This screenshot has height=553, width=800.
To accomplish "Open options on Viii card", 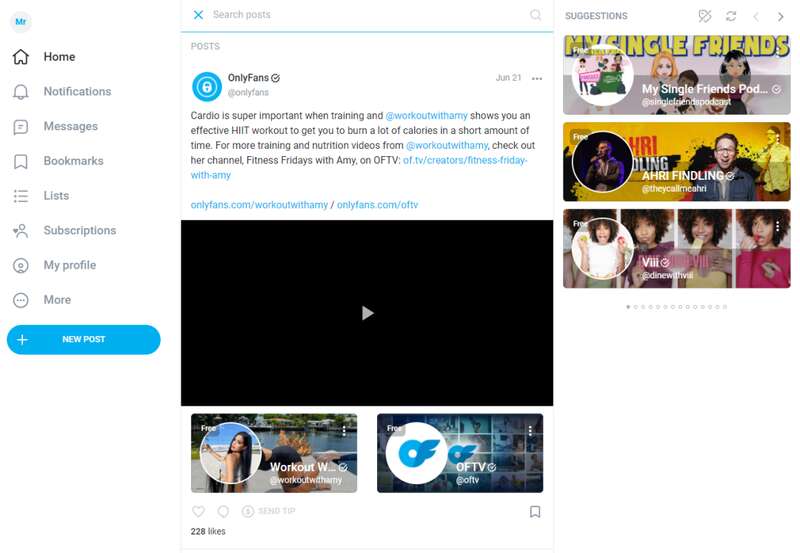I will point(778,225).
